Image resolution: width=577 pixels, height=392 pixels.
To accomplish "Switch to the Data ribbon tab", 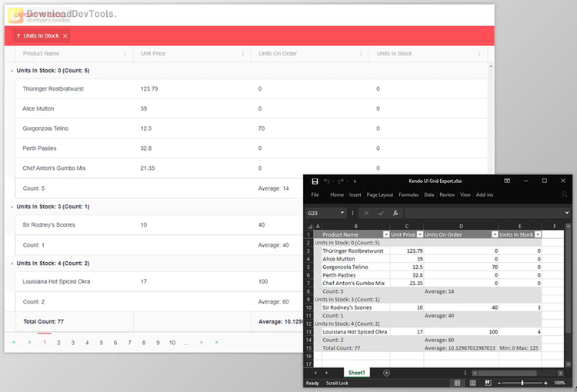I will (x=429, y=195).
